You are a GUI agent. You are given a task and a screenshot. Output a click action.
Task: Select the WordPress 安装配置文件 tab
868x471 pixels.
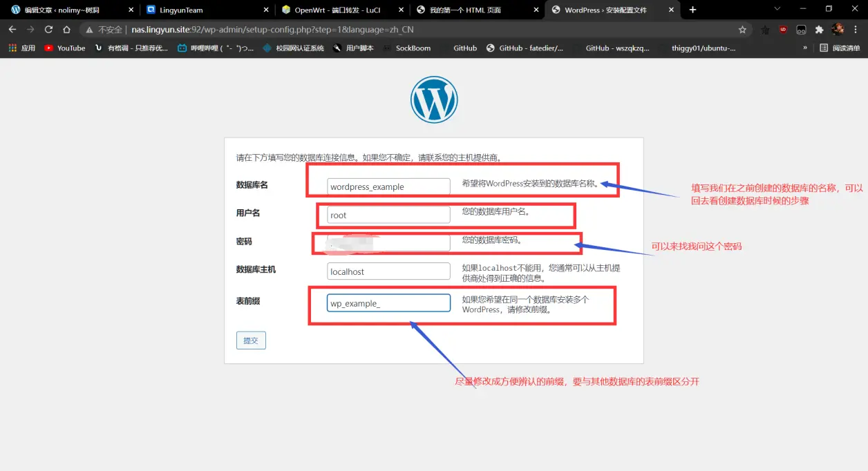click(x=612, y=10)
